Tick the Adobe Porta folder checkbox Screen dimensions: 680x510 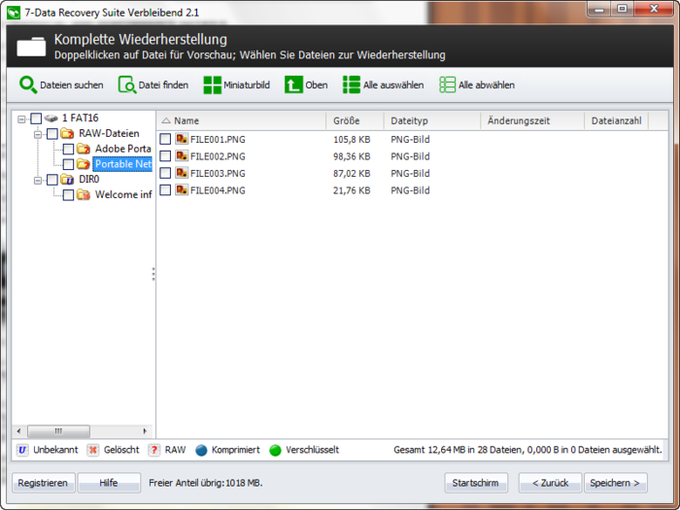coord(69,149)
